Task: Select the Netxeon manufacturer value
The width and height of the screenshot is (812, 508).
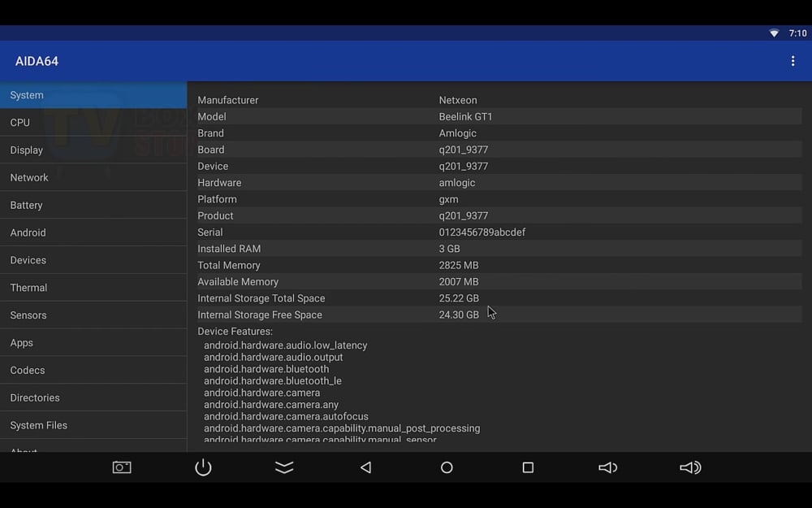Action: coord(458,100)
